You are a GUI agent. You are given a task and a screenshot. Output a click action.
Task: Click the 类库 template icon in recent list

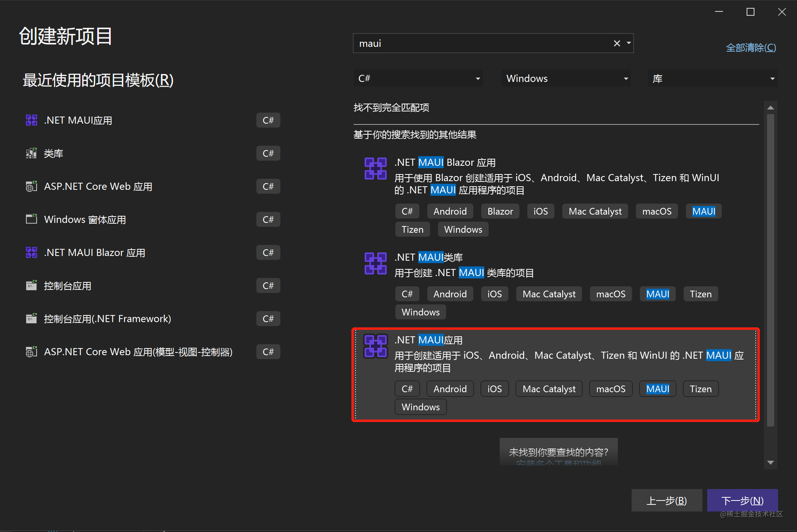[x=32, y=153]
